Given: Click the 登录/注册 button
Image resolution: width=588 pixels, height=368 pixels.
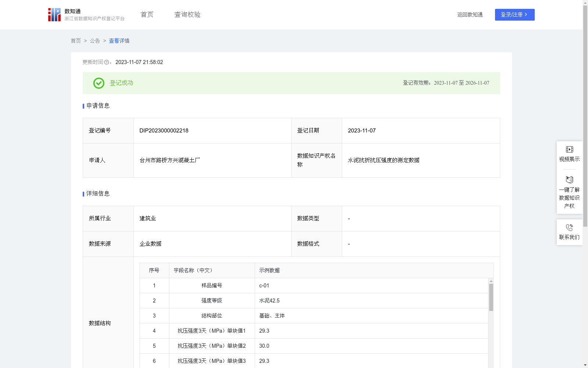Looking at the screenshot, I should [x=514, y=15].
